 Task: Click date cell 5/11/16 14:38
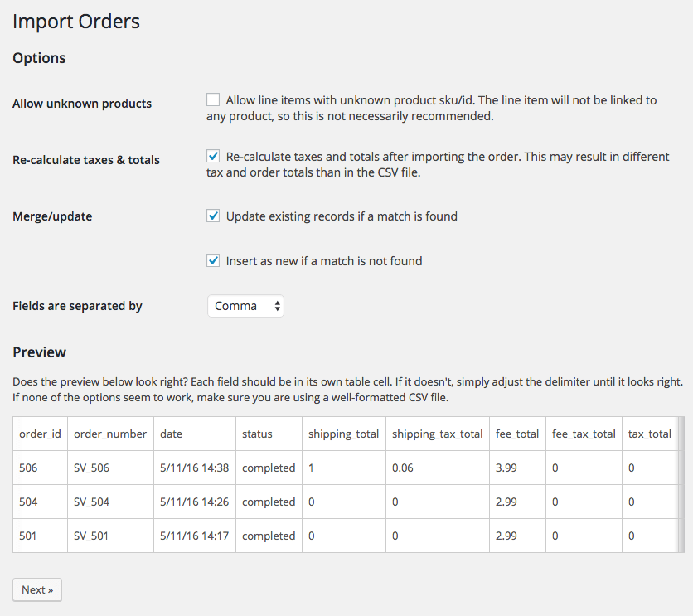195,468
